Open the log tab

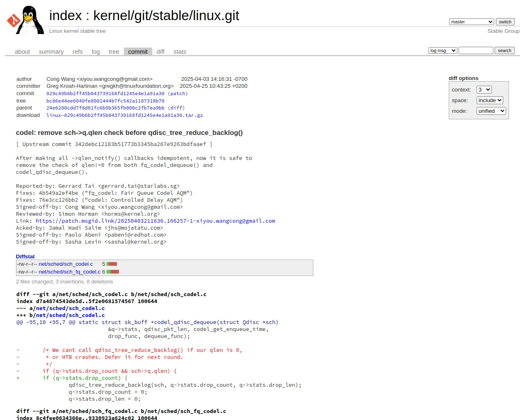(x=96, y=52)
